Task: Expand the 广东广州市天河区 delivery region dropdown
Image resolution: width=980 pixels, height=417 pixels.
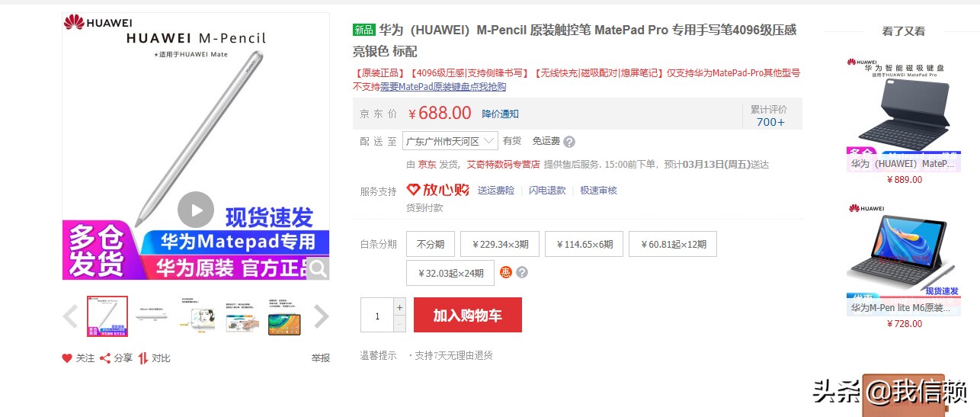Action: 450,141
